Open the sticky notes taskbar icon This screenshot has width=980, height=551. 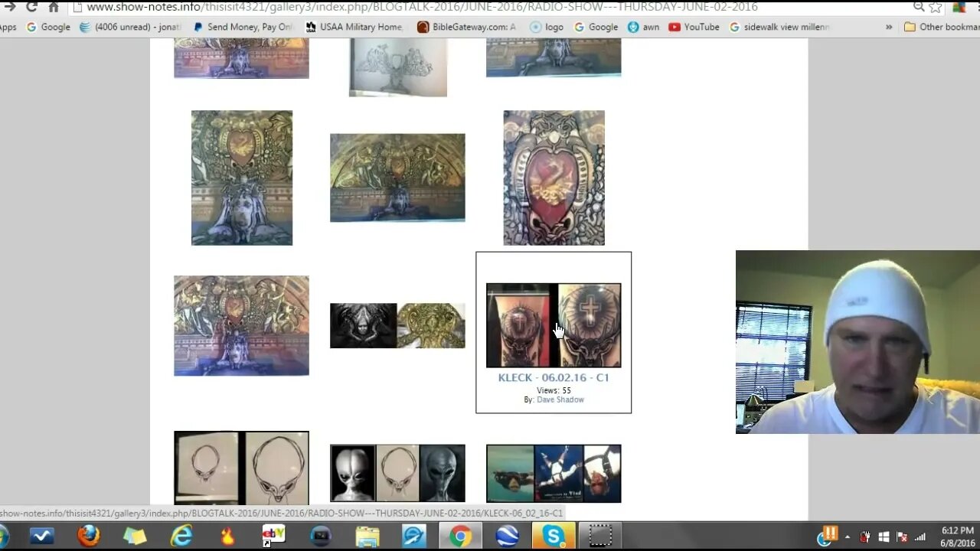coord(135,536)
